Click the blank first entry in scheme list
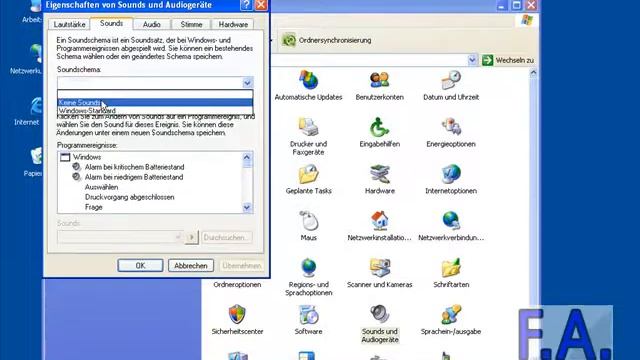The width and height of the screenshot is (640, 360). pos(155,95)
